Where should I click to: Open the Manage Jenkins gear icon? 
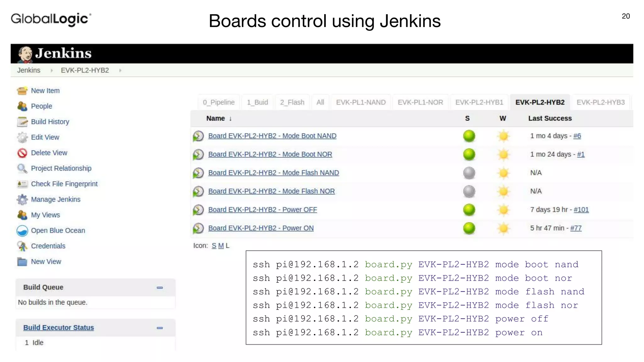coord(22,200)
